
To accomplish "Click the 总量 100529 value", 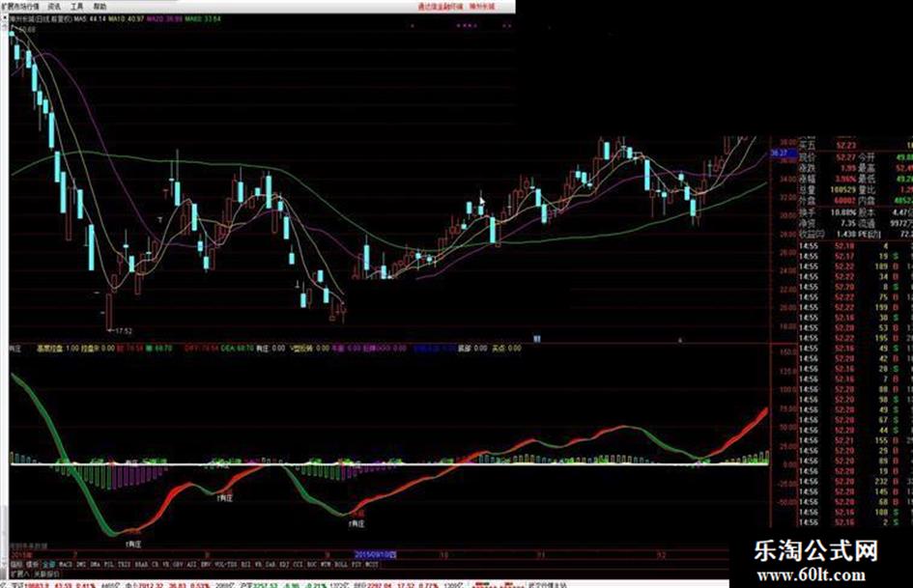I will 842,190.
